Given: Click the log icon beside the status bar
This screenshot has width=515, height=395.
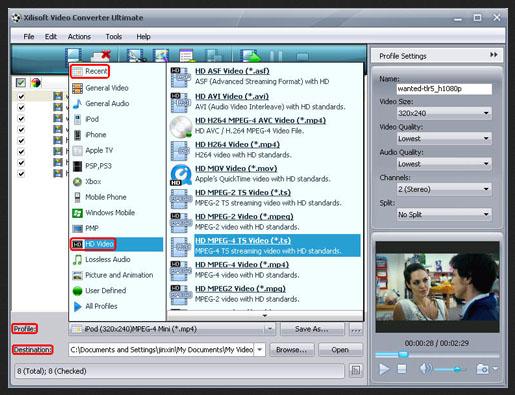Looking at the screenshot, I should coord(356,370).
